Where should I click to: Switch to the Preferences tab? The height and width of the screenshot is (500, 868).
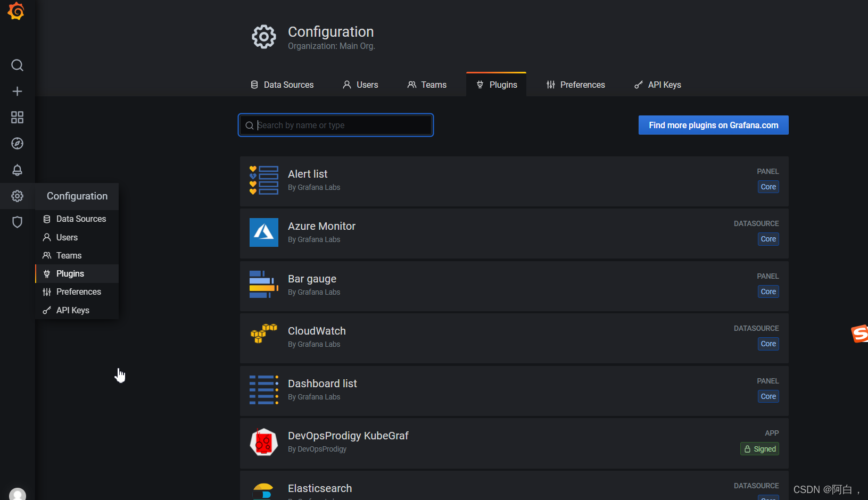(x=576, y=85)
